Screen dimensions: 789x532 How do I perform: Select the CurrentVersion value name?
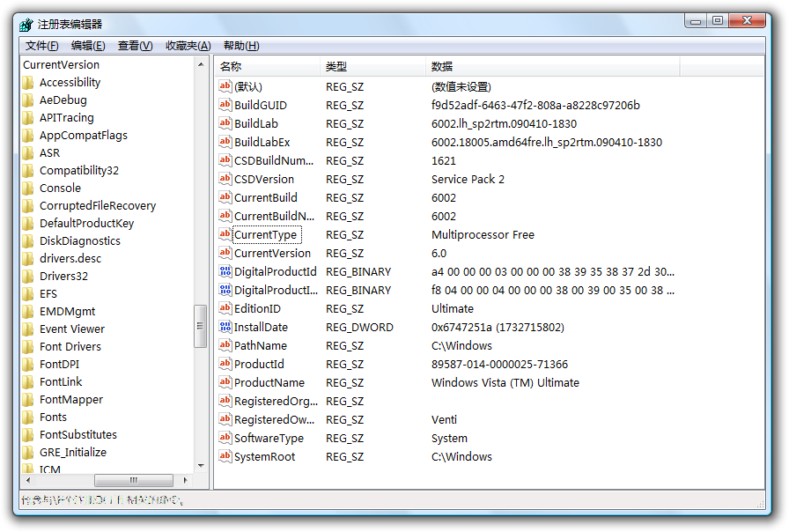pos(272,253)
